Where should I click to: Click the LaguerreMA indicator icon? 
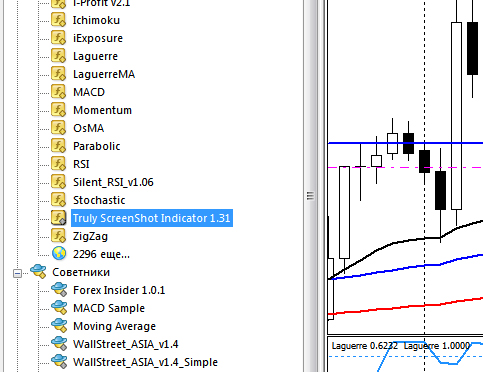(58, 74)
